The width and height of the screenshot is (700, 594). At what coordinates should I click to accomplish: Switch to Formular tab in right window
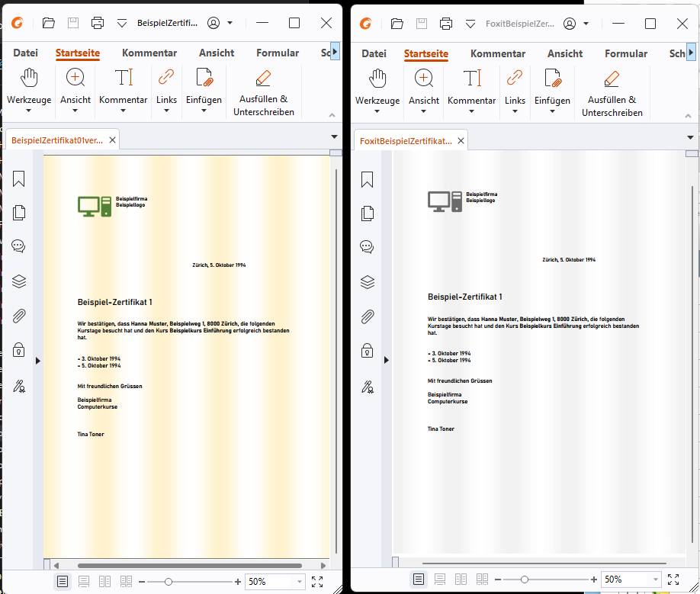(x=626, y=53)
